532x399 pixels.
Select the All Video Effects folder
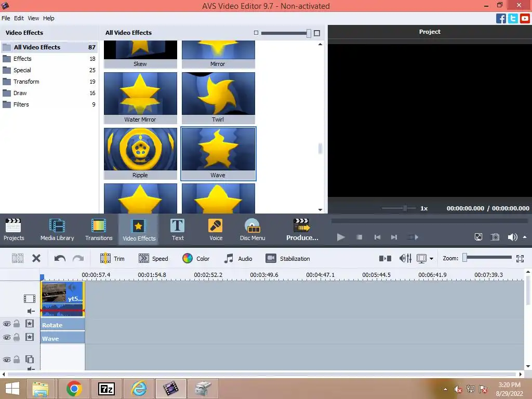[x=49, y=47]
